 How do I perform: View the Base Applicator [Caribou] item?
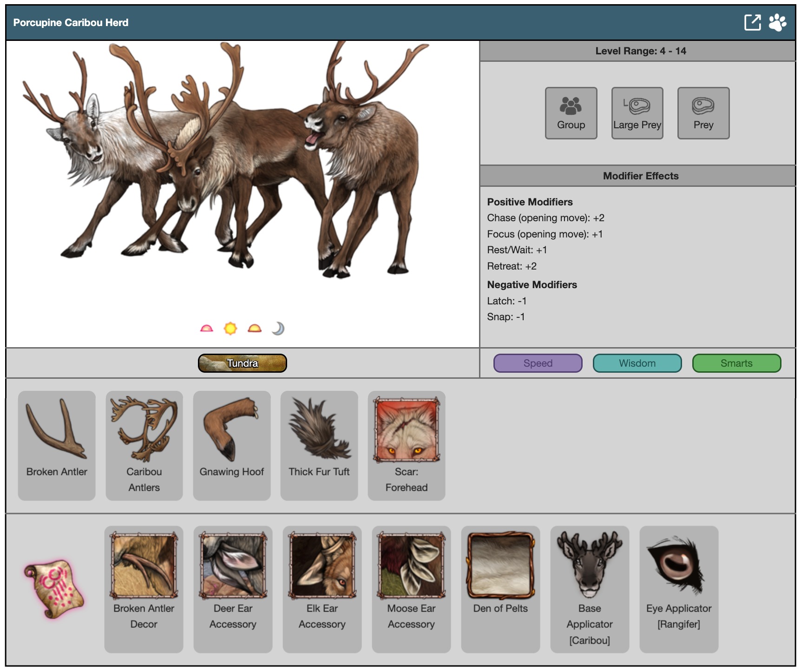coord(589,588)
